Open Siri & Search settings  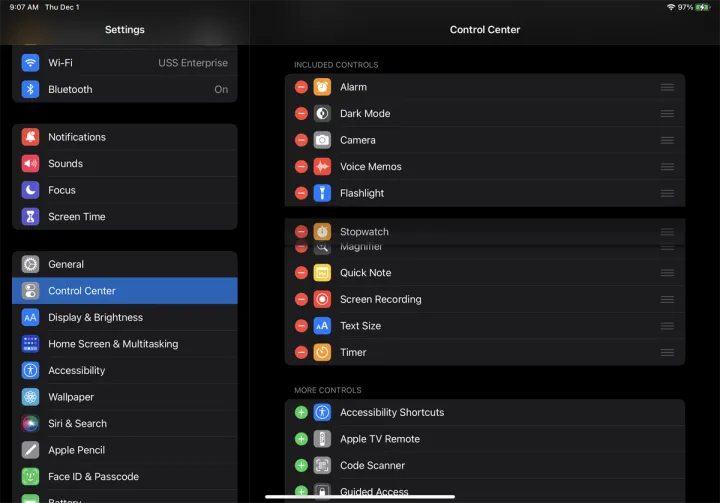pos(125,423)
